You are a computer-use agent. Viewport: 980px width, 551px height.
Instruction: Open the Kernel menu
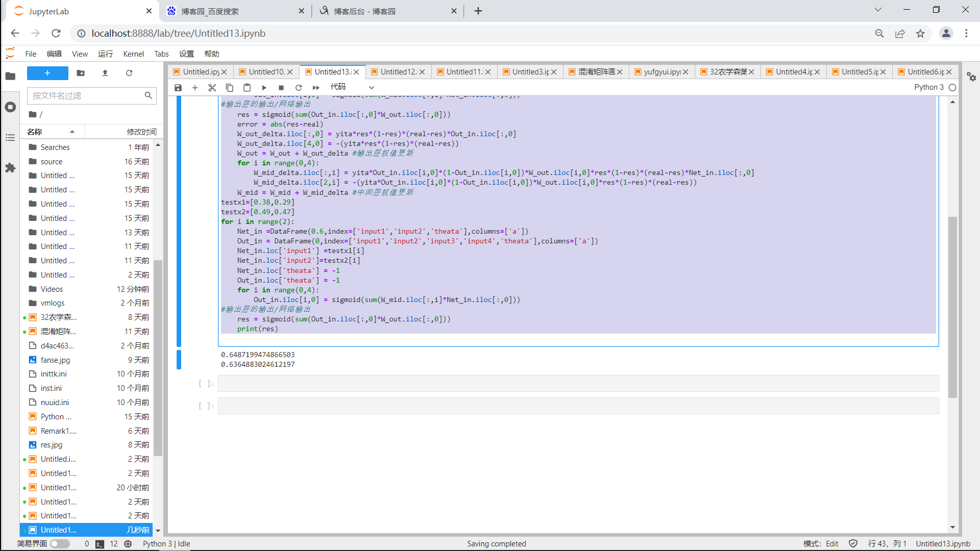[133, 54]
